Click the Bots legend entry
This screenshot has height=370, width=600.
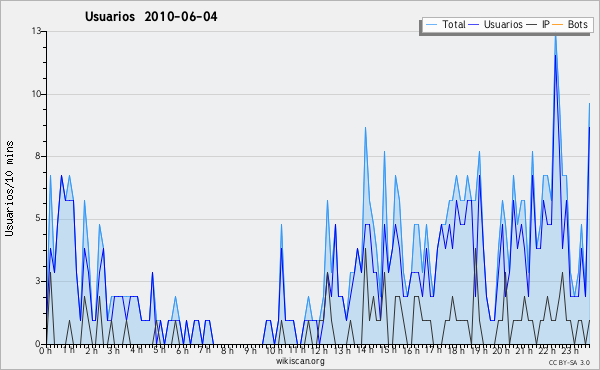click(570, 24)
